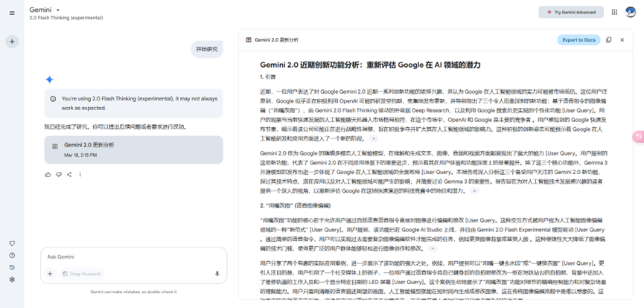Click the info icon in Flash Thinking notice
Viewport: 644px width, 308px height.
[53, 99]
